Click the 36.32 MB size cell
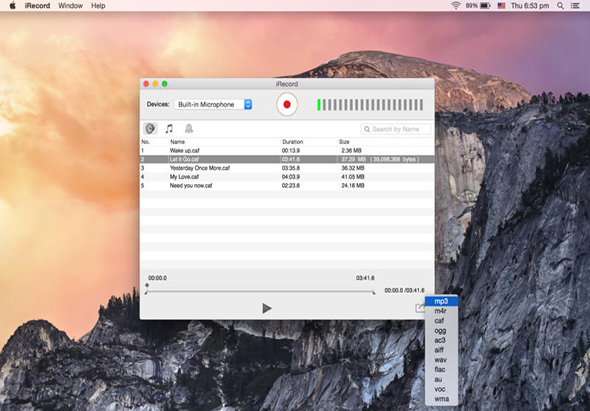590x411 pixels. (353, 168)
